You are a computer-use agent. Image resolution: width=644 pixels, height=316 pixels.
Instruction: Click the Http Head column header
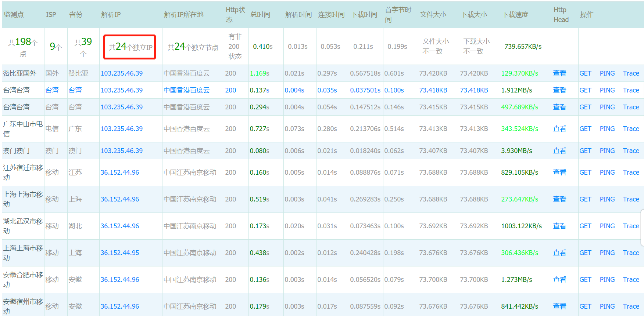561,15
